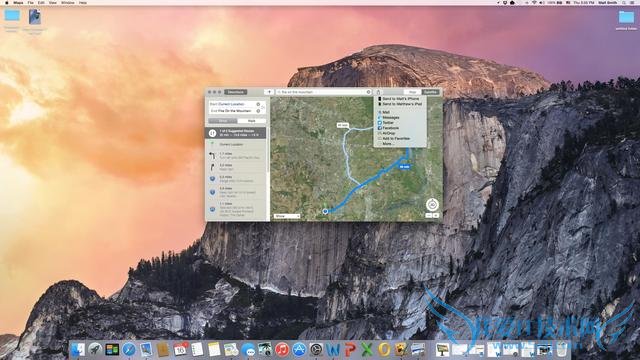
Task: Open Notes from the dock
Action: 214,349
